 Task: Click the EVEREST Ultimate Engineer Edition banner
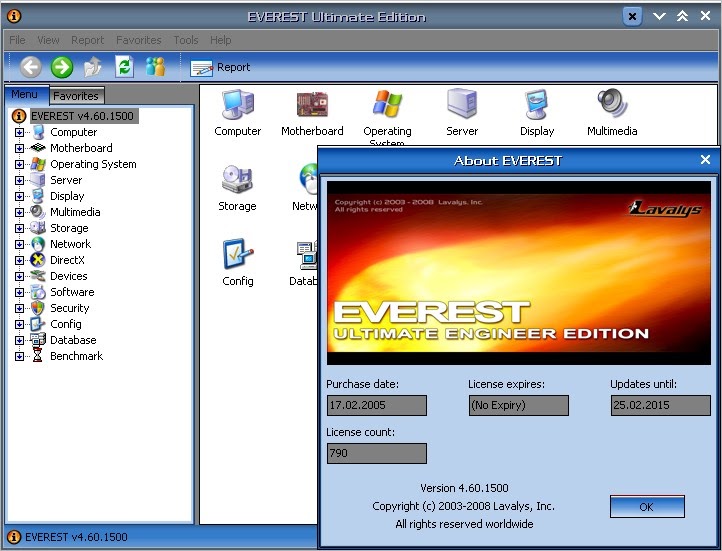518,273
